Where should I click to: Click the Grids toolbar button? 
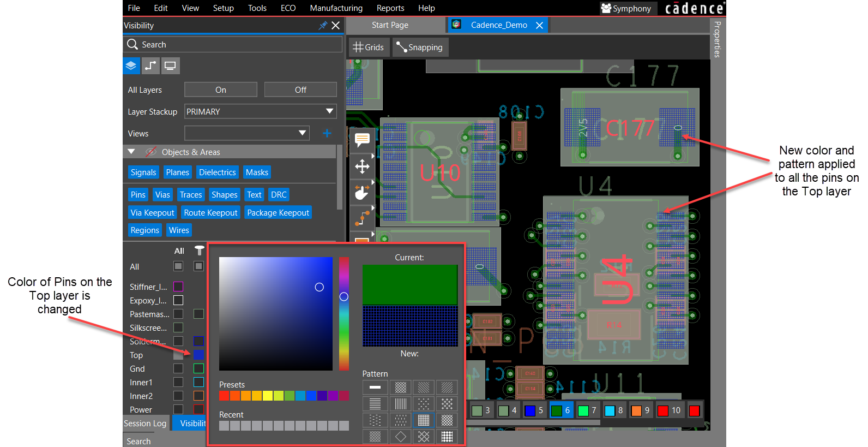[369, 47]
